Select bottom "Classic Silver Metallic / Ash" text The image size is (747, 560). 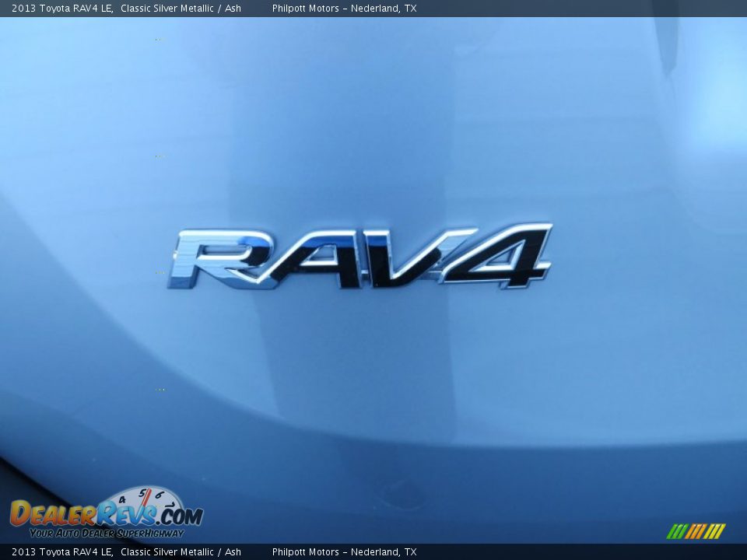click(x=181, y=552)
